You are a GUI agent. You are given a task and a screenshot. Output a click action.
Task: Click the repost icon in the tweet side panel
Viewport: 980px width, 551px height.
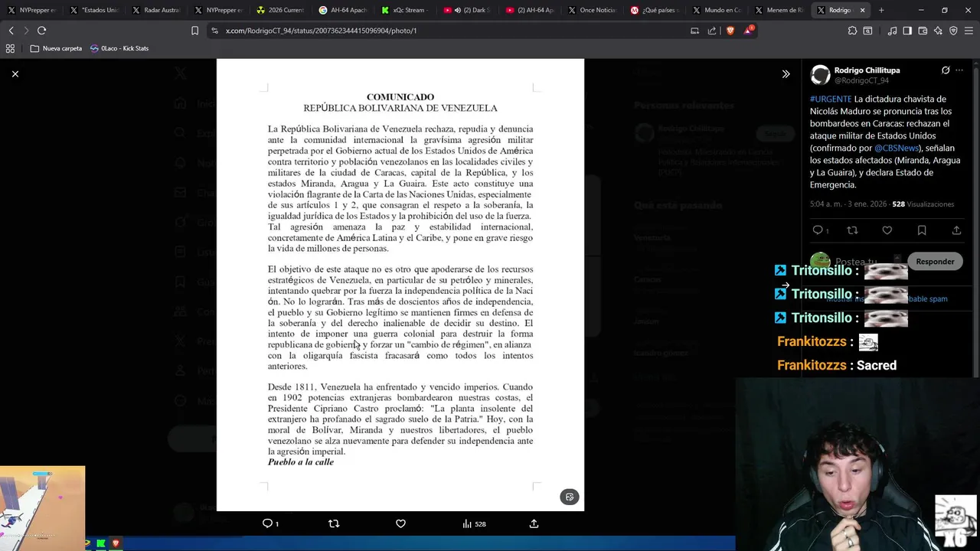click(x=852, y=230)
